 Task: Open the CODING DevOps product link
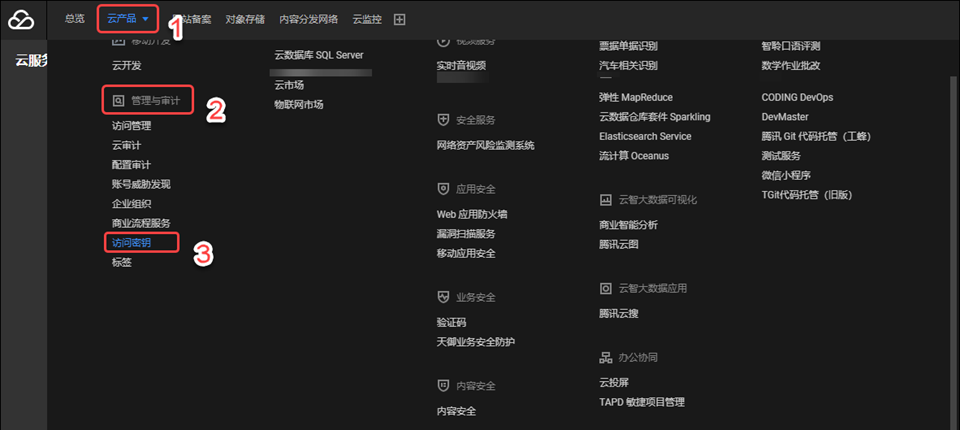click(796, 97)
